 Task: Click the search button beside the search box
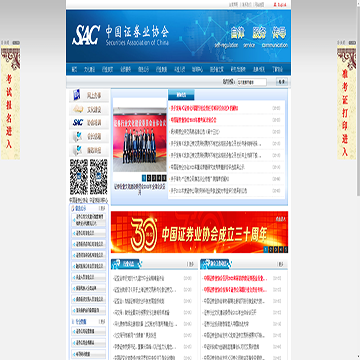(x=282, y=82)
